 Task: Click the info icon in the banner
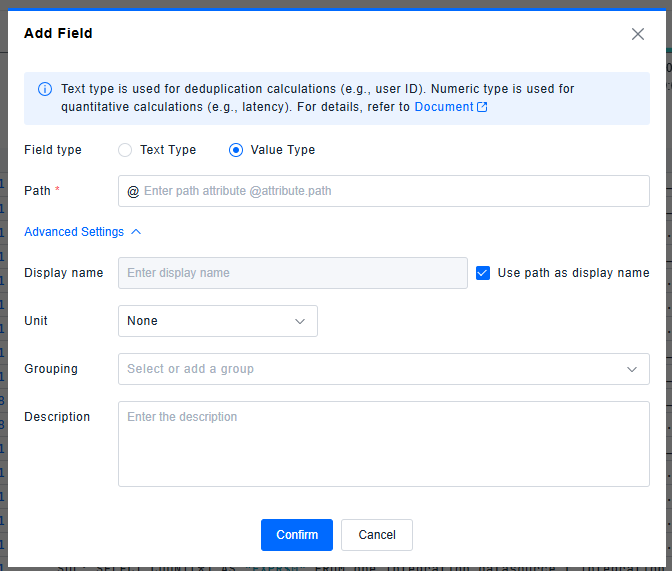[45, 89]
